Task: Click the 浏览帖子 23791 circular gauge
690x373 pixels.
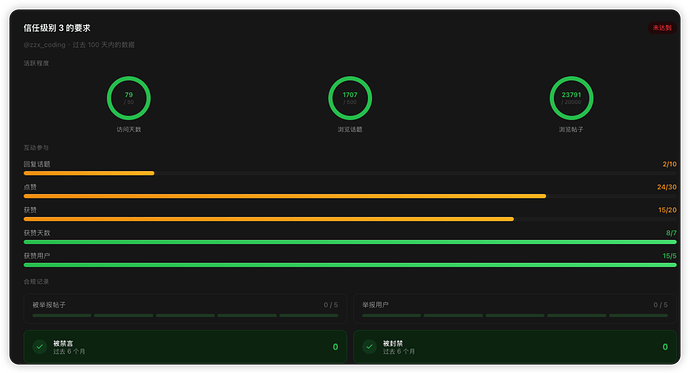Action: point(571,98)
